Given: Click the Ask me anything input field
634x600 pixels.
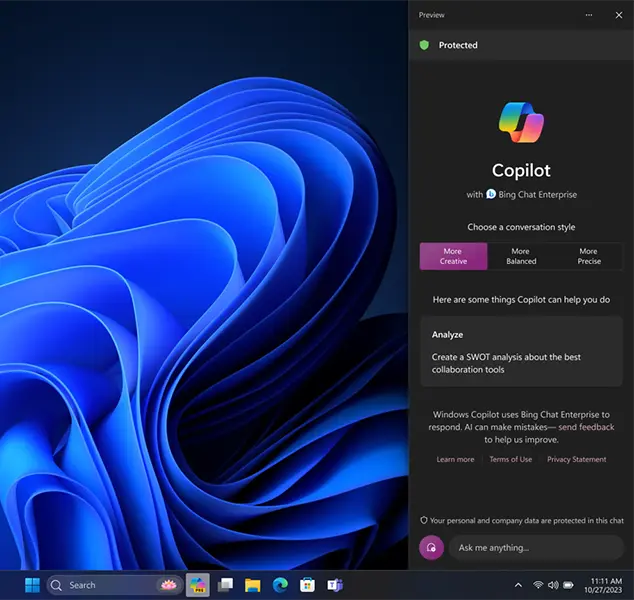Looking at the screenshot, I should [535, 547].
